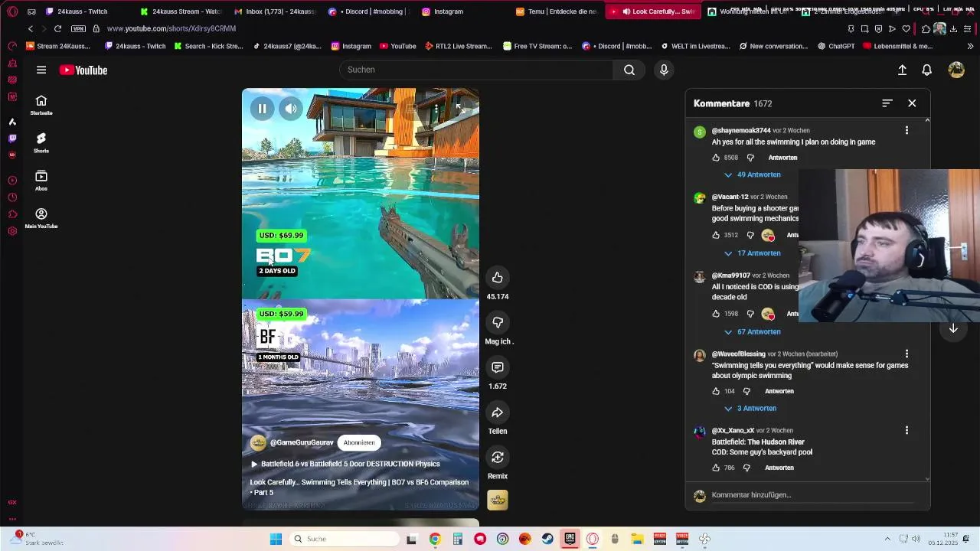
Task: Close the Kommentare panel
Action: click(912, 103)
